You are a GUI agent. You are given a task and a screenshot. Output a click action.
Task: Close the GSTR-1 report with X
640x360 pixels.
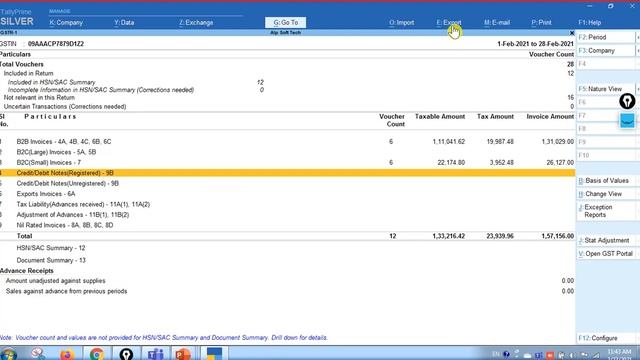pos(571,33)
